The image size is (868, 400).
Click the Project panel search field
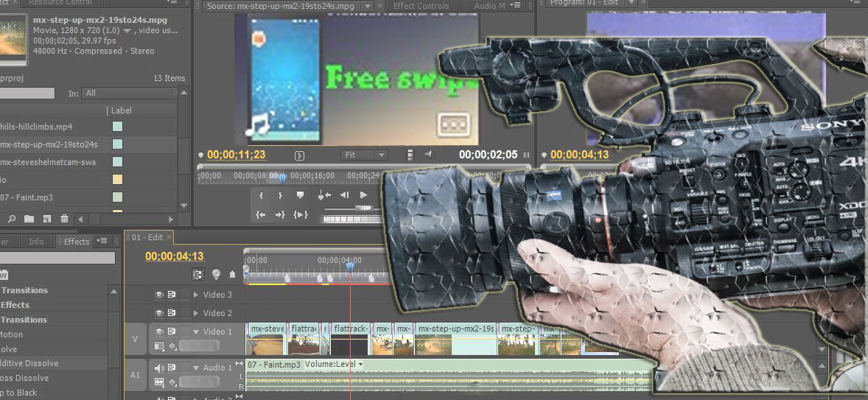(x=27, y=93)
